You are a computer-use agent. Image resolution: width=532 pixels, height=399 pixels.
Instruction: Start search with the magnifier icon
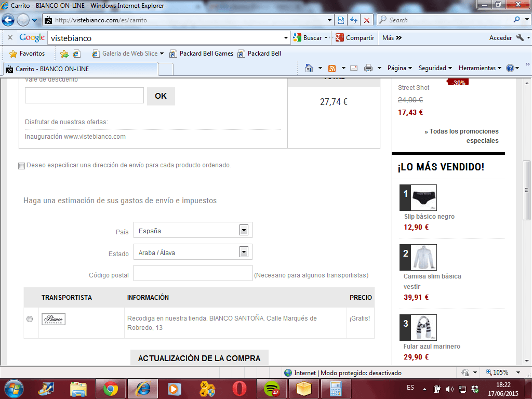click(516, 20)
